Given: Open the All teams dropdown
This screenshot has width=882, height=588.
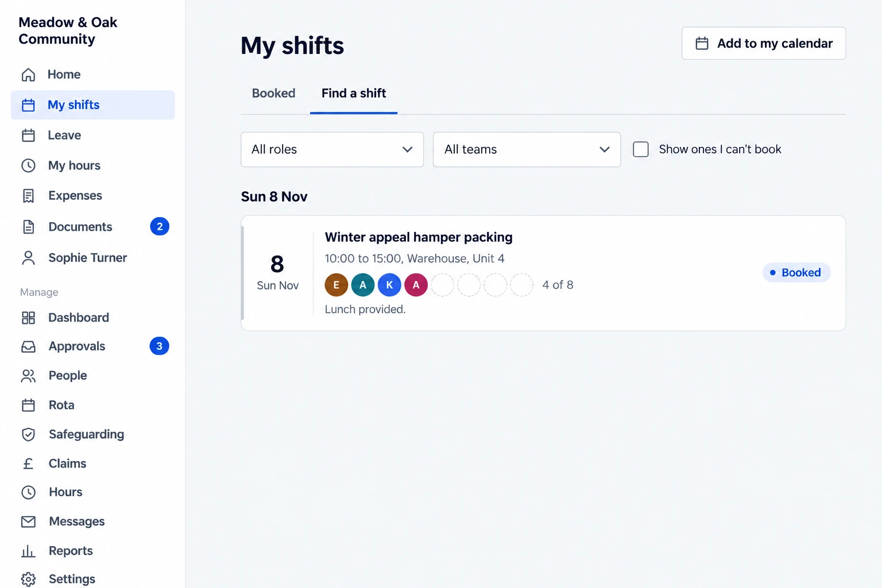Looking at the screenshot, I should [527, 150].
